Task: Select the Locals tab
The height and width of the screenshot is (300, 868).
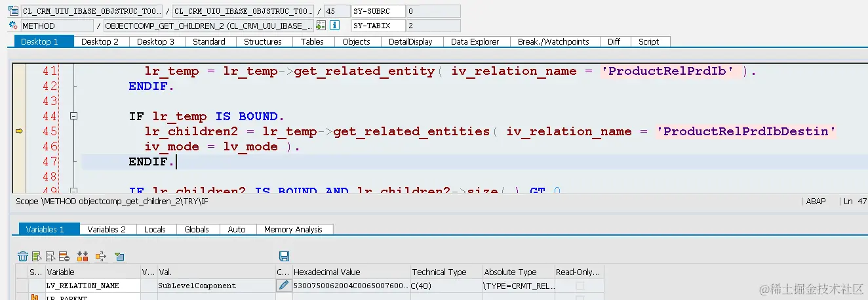Action: coord(155,229)
